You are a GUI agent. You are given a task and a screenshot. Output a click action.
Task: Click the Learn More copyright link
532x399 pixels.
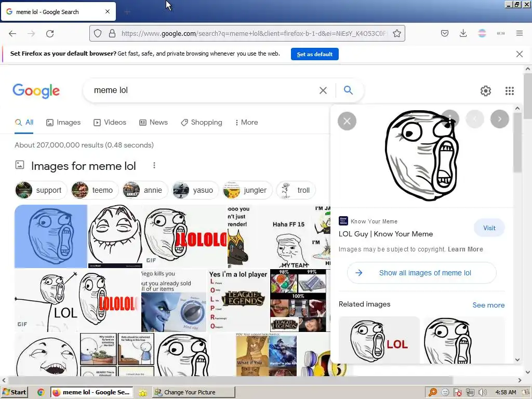coord(465,249)
